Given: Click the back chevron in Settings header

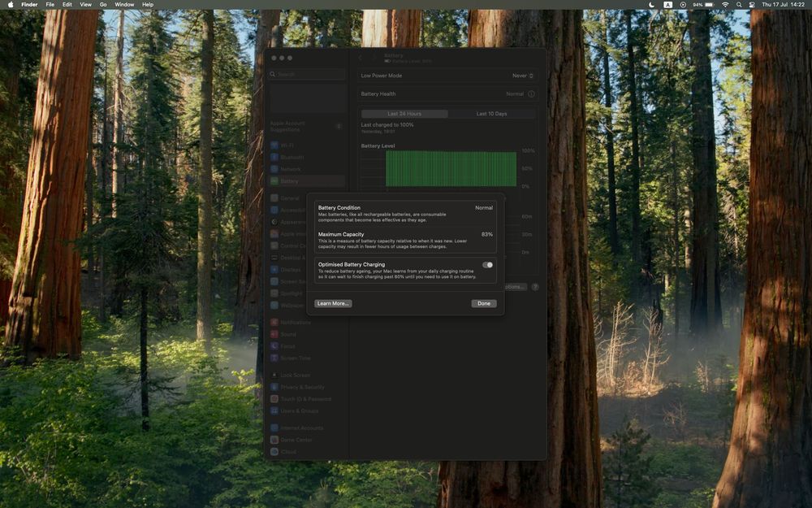Looking at the screenshot, I should pyautogui.click(x=361, y=58).
